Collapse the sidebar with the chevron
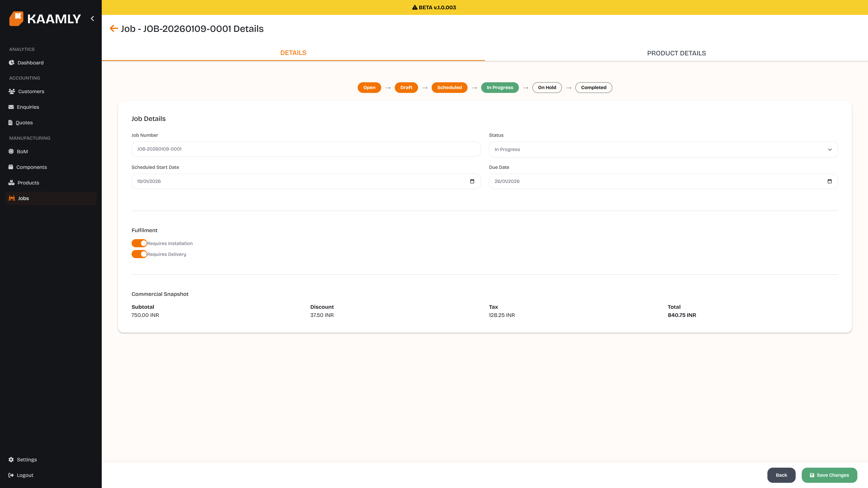The height and width of the screenshot is (488, 868). [x=92, y=19]
